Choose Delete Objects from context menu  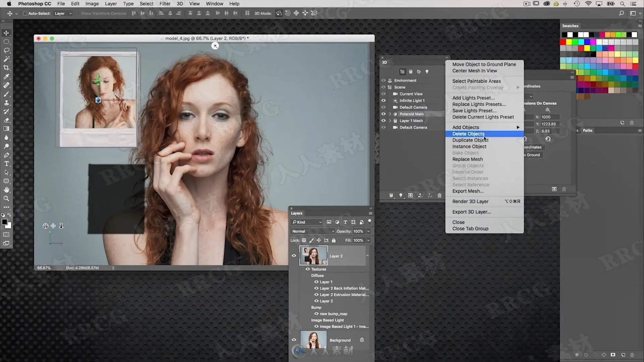(468, 134)
